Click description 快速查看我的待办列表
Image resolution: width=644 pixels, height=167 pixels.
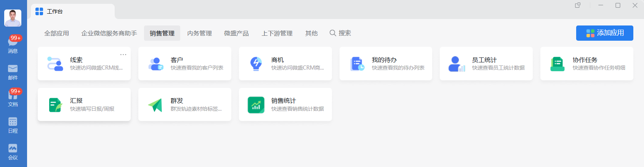tap(398, 68)
